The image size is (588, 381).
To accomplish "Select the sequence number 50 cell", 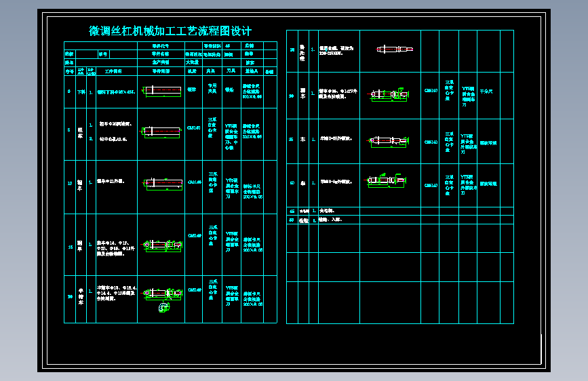I will 292,220.
